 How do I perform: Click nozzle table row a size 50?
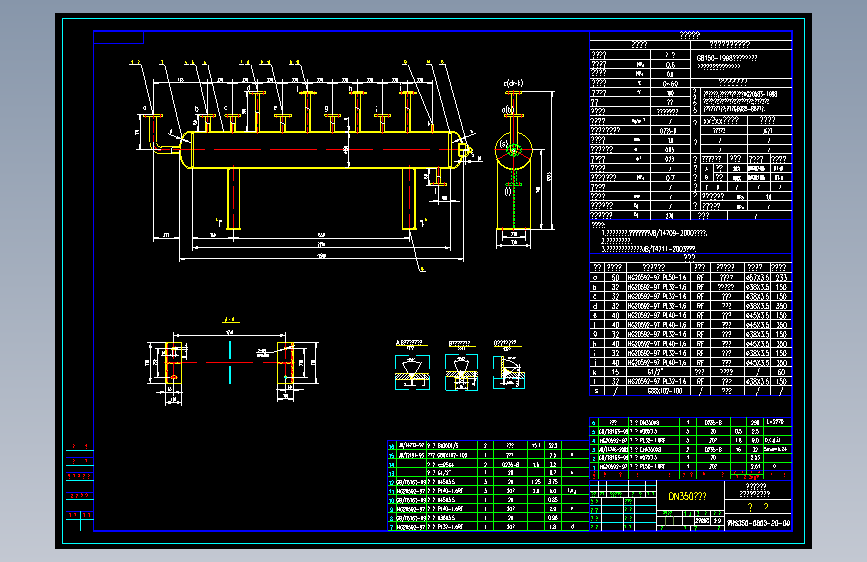click(615, 277)
